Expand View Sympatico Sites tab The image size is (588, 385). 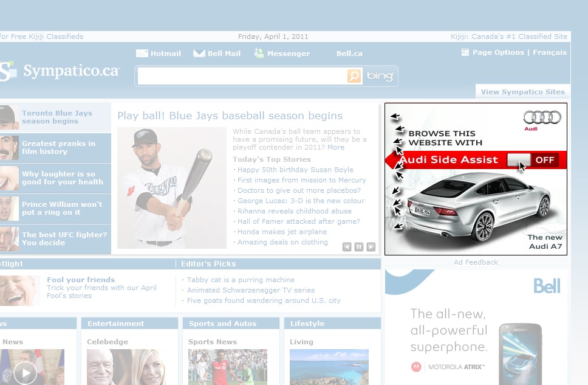click(523, 92)
